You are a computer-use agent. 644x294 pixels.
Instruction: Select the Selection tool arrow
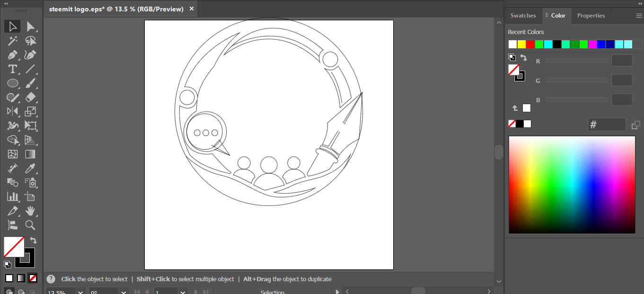[13, 27]
